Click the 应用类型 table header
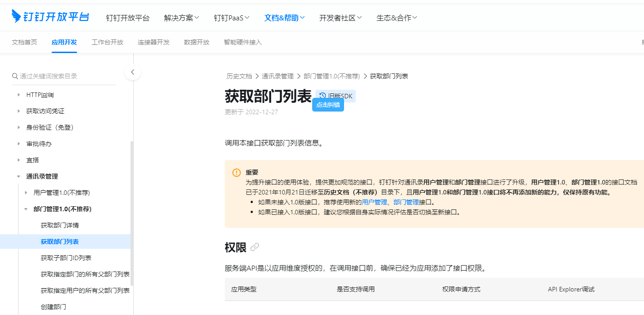Image resolution: width=644 pixels, height=315 pixels. [244, 289]
